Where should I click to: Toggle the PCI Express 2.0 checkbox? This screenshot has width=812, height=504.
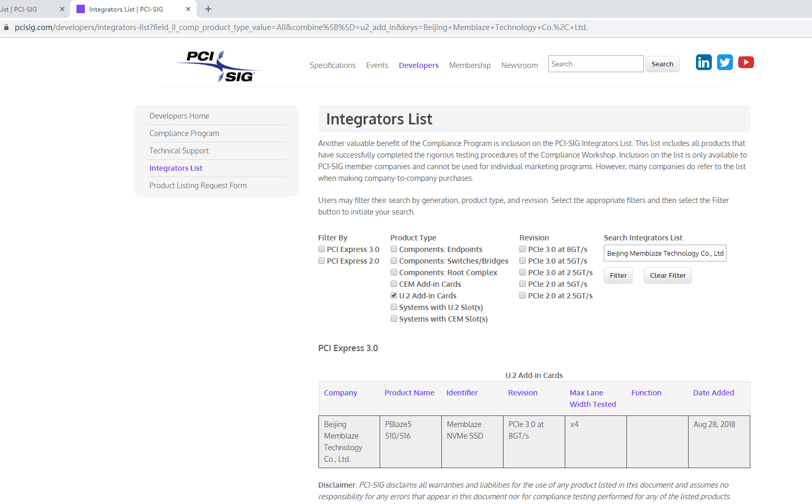tap(322, 260)
